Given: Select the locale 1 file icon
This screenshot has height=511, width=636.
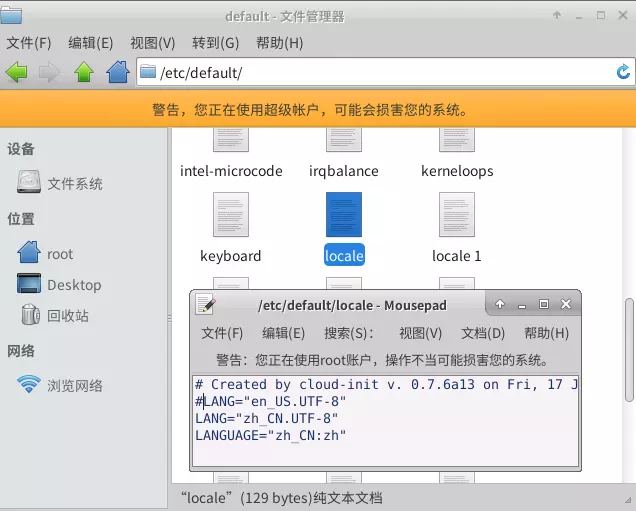Looking at the screenshot, I should (456, 215).
